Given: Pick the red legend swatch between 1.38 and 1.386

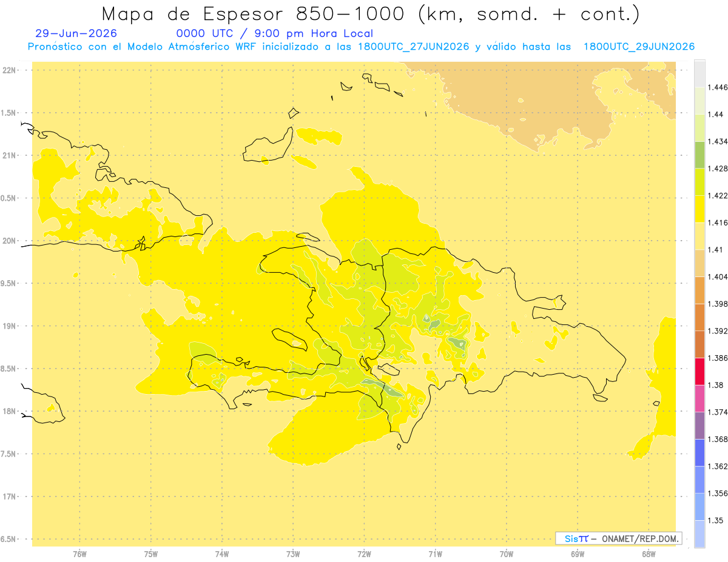Looking at the screenshot, I should [699, 372].
